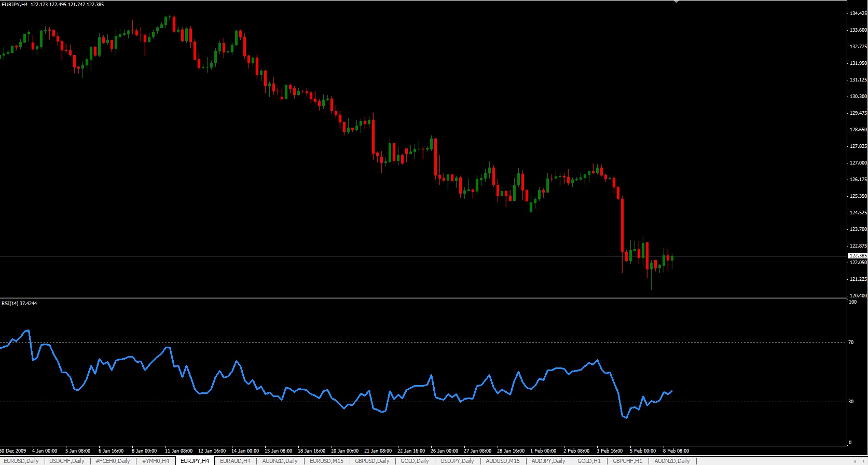Select the 11 Jan 08:00 time label
This screenshot has width=868, height=465.
(178, 451)
